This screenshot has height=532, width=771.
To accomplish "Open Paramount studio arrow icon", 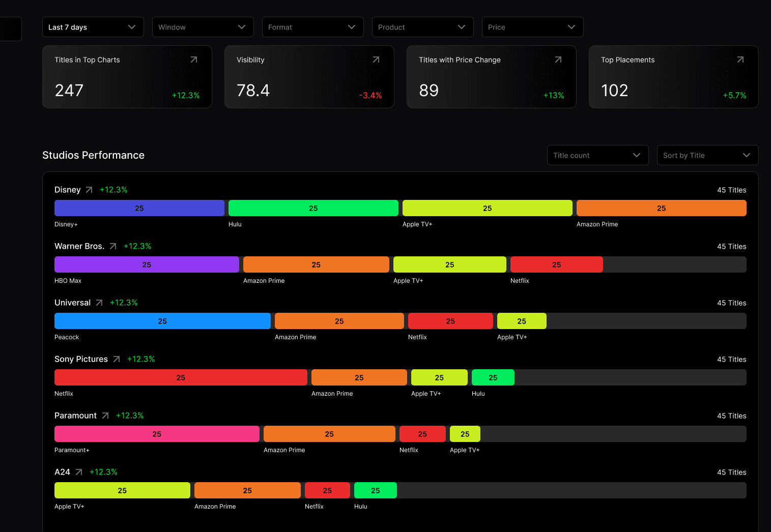I will click(105, 416).
